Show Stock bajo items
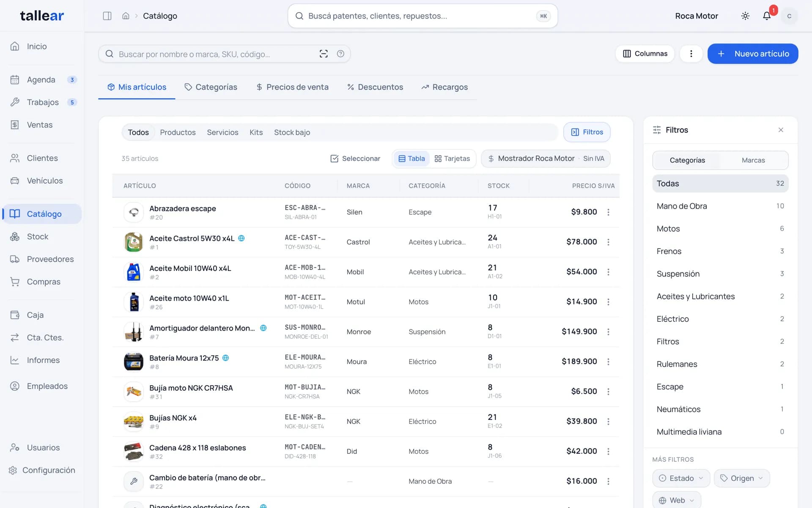Viewport: 812px width, 508px height. click(x=292, y=132)
